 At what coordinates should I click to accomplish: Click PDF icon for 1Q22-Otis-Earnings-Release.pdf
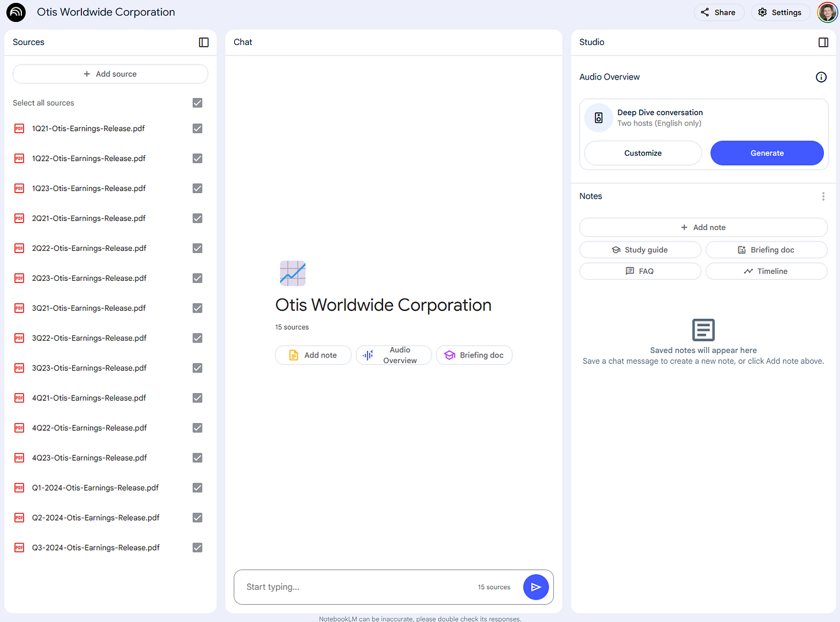19,159
